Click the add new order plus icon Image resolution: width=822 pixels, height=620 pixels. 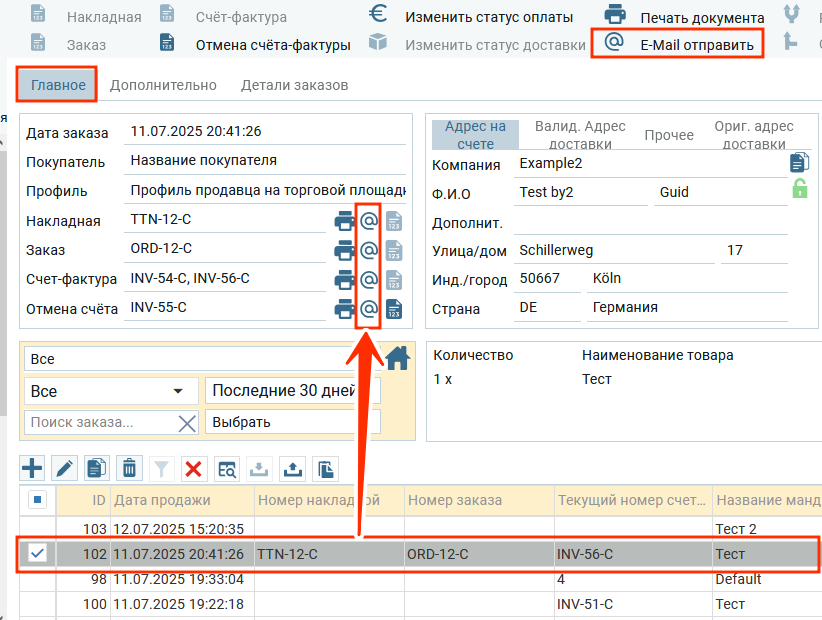coord(33,467)
